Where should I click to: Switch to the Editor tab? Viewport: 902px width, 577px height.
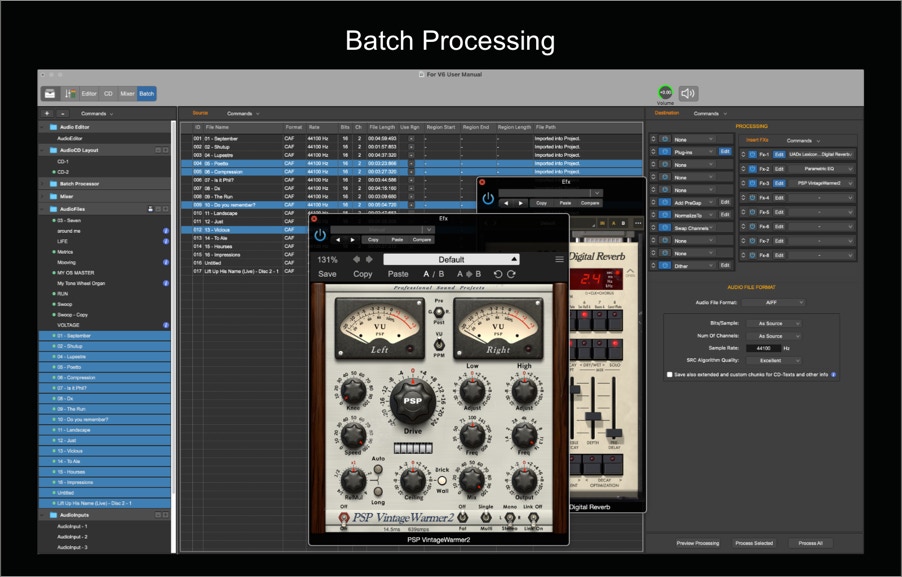tap(89, 93)
